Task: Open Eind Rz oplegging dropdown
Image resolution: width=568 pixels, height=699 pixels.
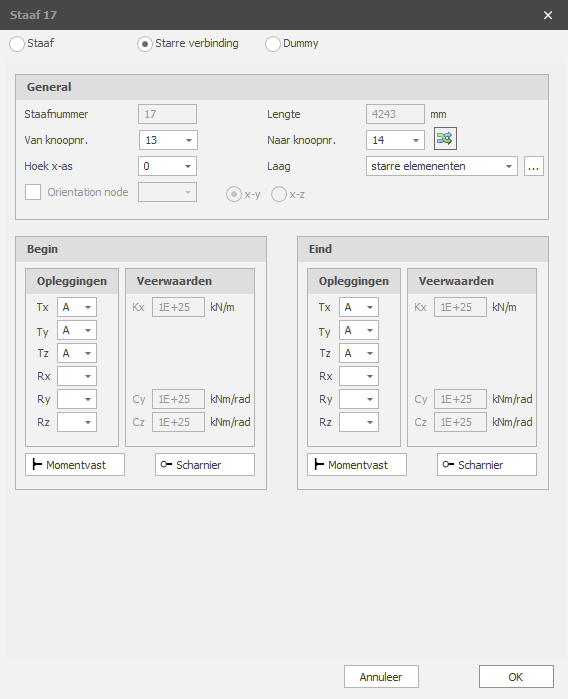Action: pos(358,422)
